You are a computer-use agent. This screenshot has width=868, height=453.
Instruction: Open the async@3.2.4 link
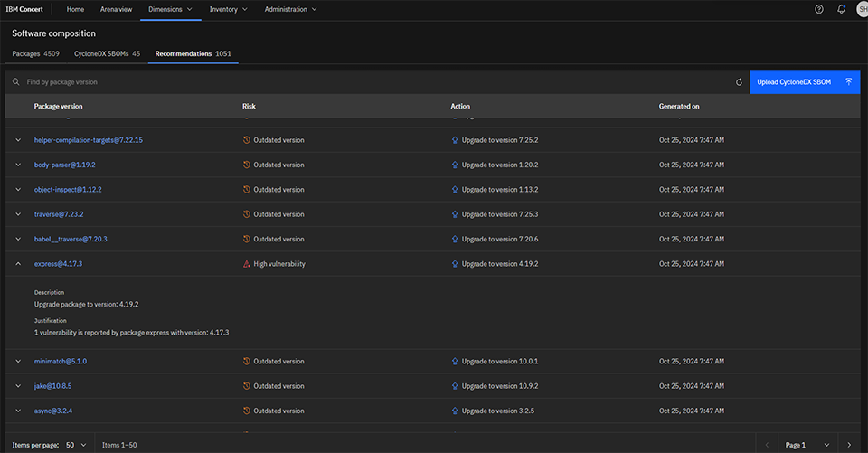click(53, 411)
